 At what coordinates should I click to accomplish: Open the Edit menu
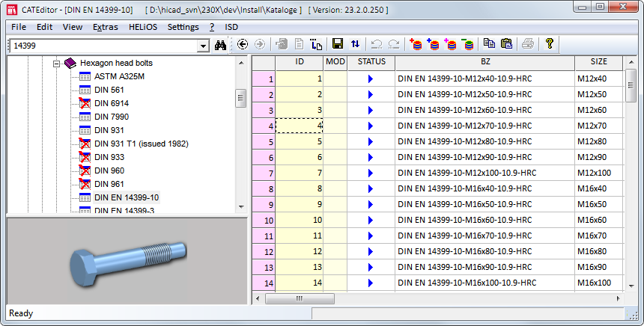[x=44, y=27]
